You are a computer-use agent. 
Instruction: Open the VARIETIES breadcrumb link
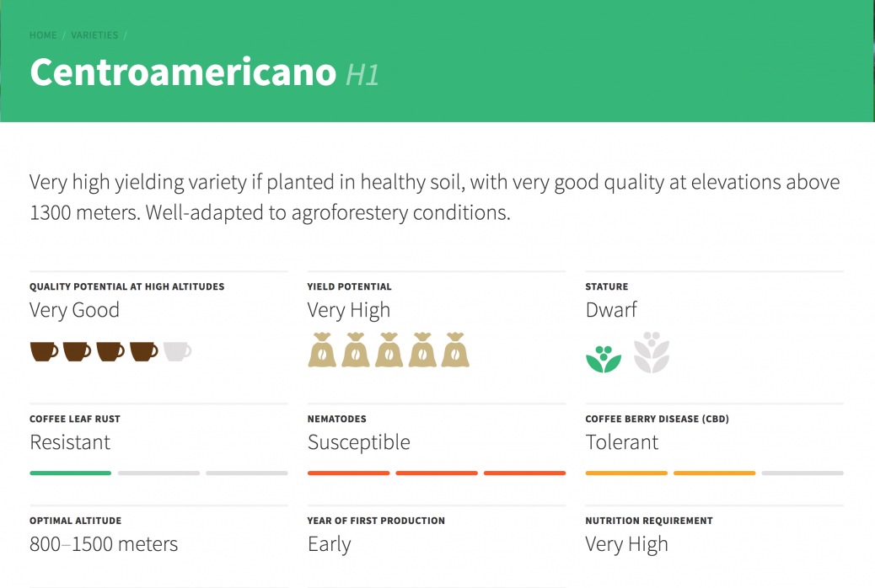click(94, 35)
